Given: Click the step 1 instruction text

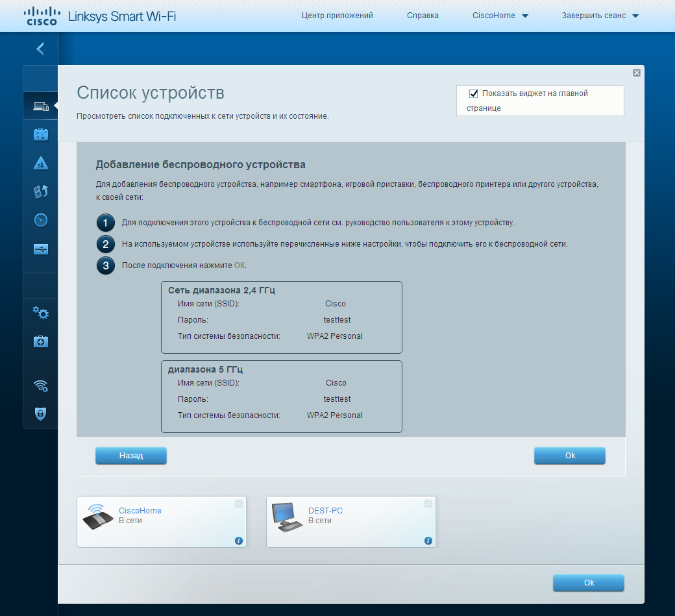Looking at the screenshot, I should (318, 223).
